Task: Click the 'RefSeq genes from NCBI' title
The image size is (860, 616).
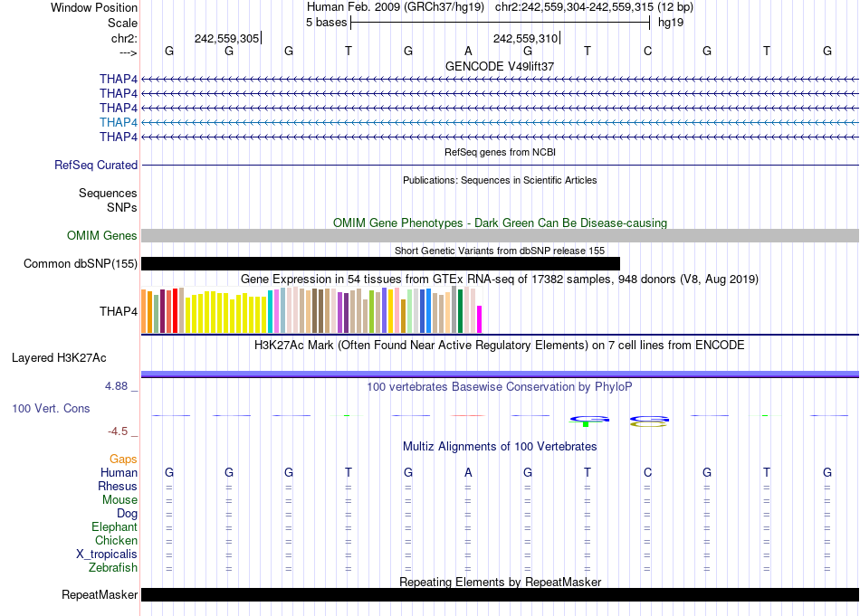Action: pyautogui.click(x=500, y=152)
